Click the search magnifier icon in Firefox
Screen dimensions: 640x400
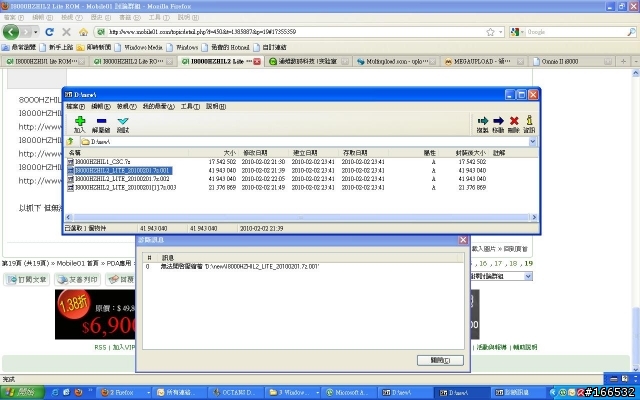[x=631, y=32]
